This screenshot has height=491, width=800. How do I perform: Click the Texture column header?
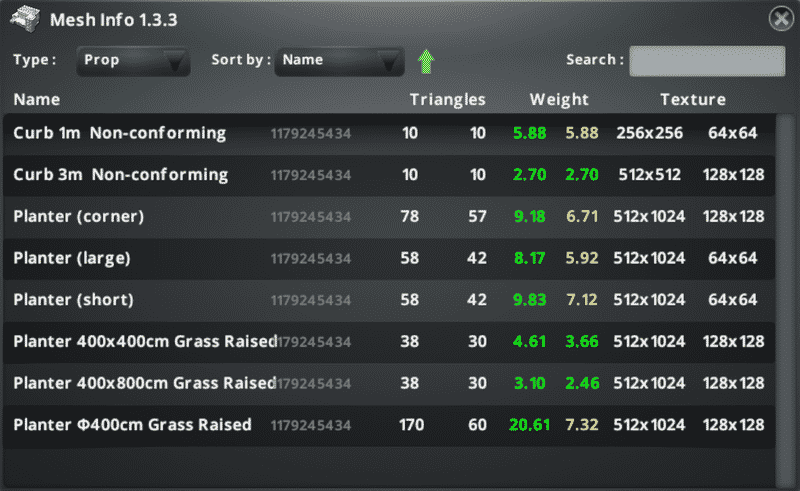(692, 99)
